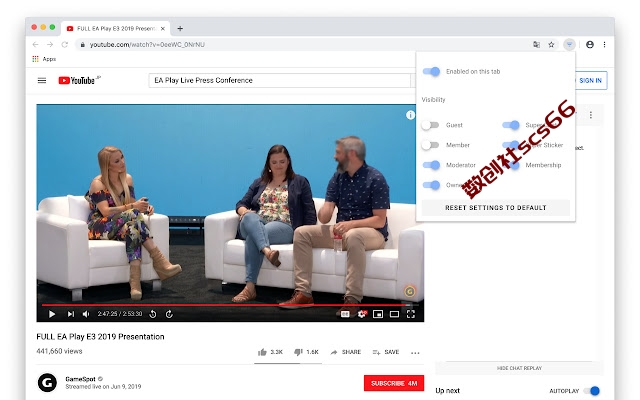Reset settings to default
The height and width of the screenshot is (400, 640).
[x=496, y=208]
